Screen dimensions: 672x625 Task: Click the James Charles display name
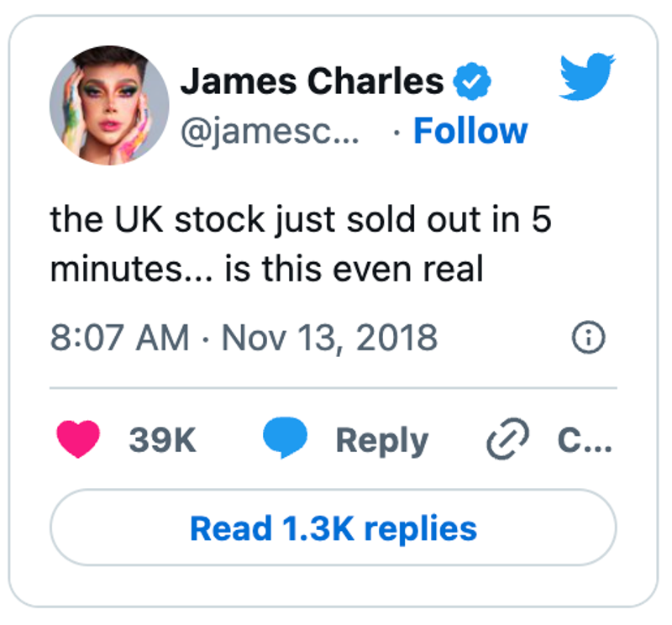coord(312,81)
